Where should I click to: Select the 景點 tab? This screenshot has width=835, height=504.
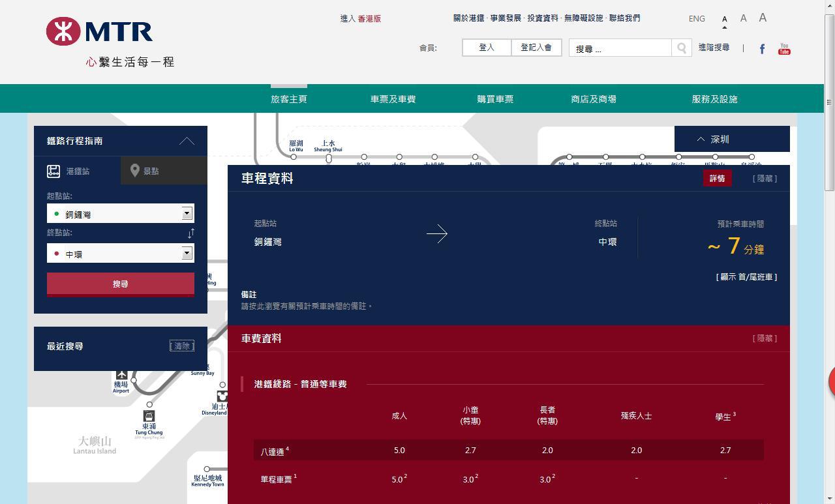tap(164, 171)
